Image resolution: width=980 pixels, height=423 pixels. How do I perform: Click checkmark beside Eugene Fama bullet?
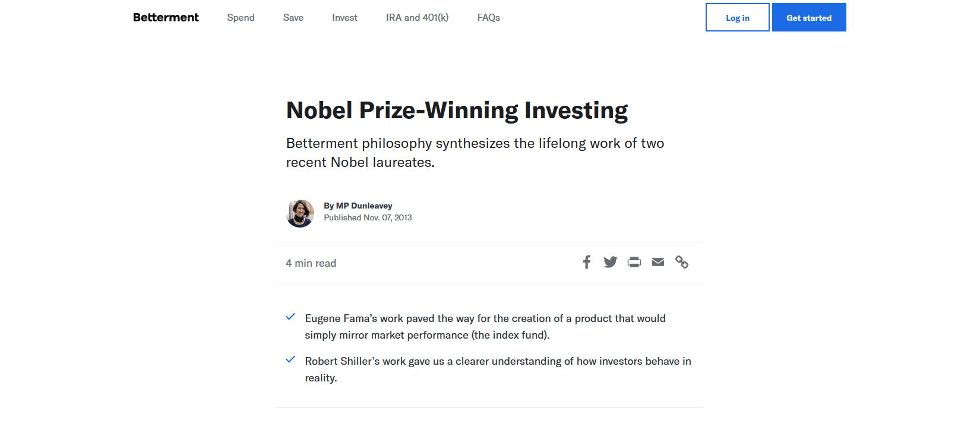[290, 317]
